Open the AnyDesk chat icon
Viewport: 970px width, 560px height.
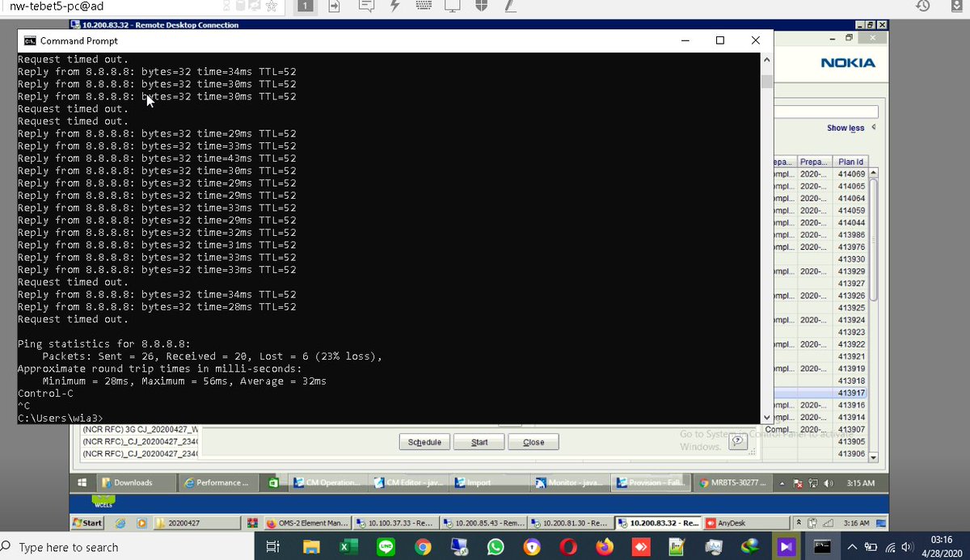point(366,6)
